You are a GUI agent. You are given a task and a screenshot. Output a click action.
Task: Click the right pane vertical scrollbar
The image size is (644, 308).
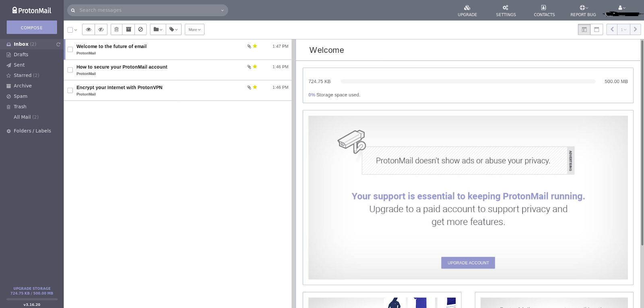pos(642,142)
